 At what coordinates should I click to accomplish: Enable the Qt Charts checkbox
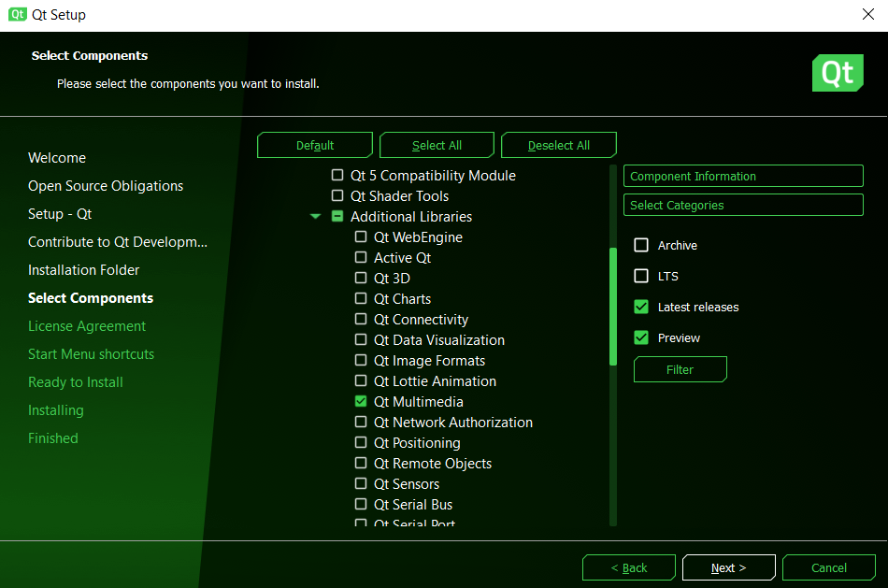361,298
